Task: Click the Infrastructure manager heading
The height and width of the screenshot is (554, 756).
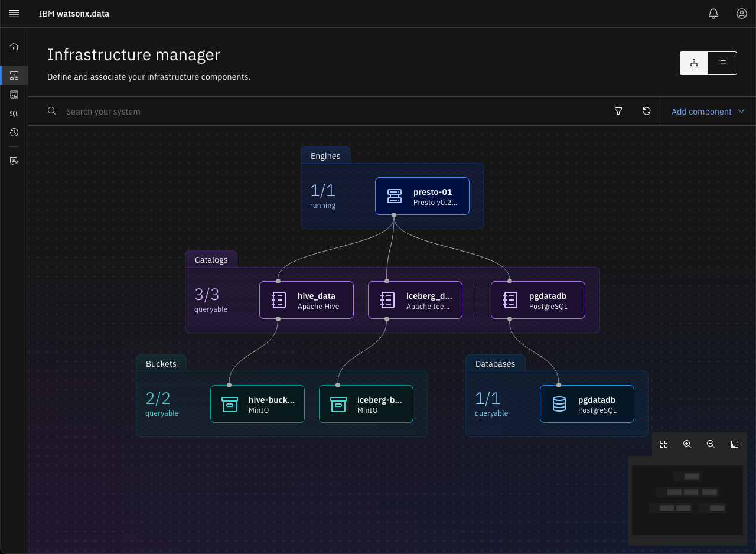Action: pos(134,54)
